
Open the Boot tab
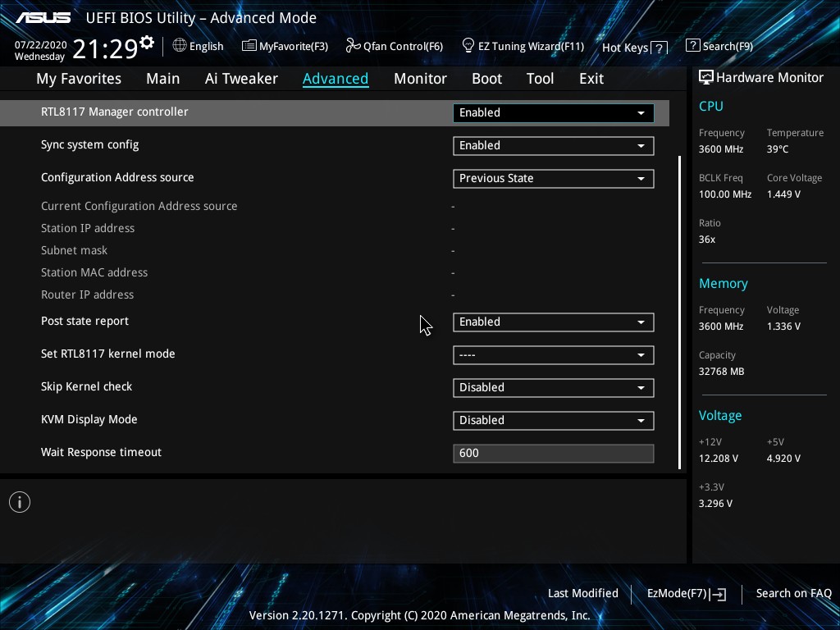coord(486,79)
